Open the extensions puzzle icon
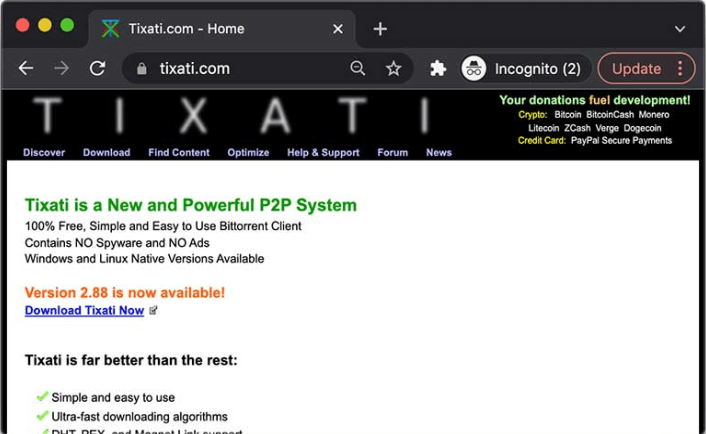This screenshot has width=706, height=434. pyautogui.click(x=438, y=69)
